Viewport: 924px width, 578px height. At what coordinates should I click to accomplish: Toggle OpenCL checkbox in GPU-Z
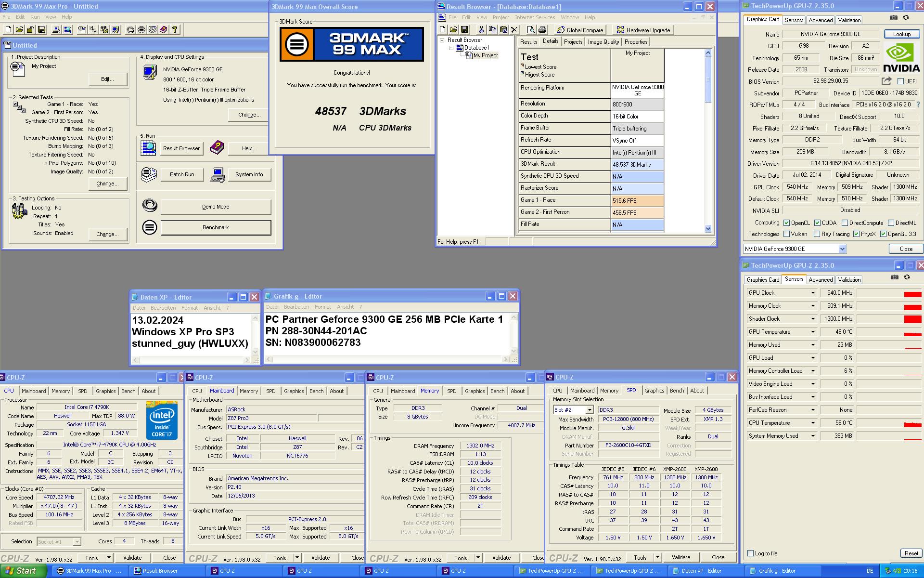tap(786, 223)
